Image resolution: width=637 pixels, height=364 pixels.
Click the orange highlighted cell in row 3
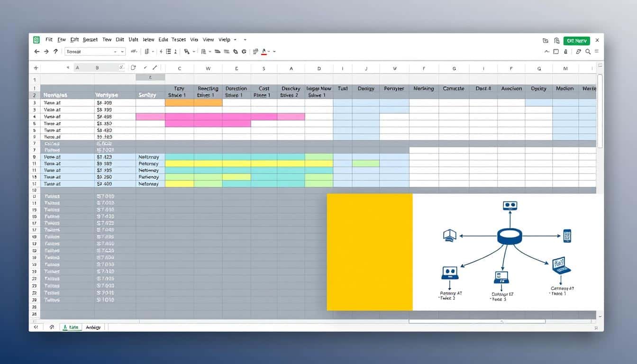193,102
